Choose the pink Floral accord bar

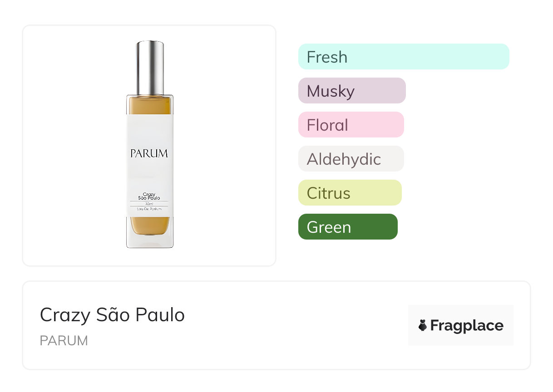pos(351,125)
